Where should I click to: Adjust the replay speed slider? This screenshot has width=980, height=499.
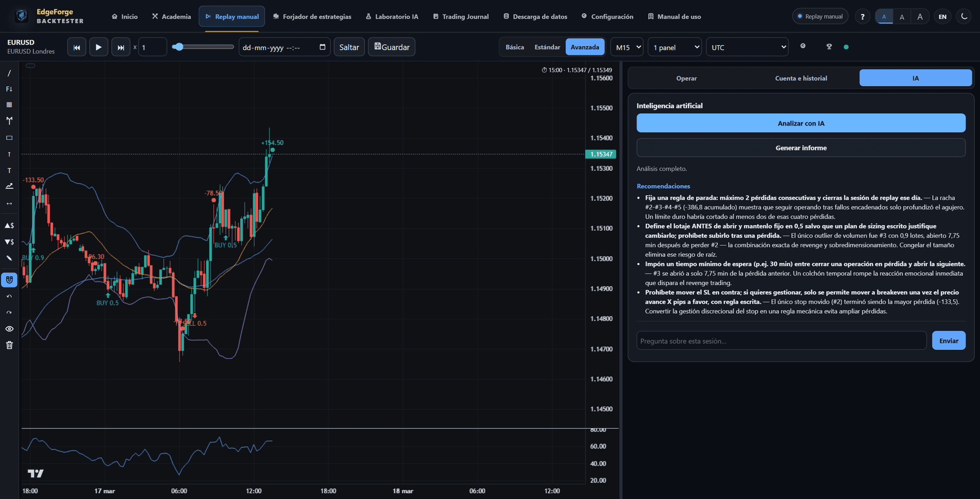[203, 47]
